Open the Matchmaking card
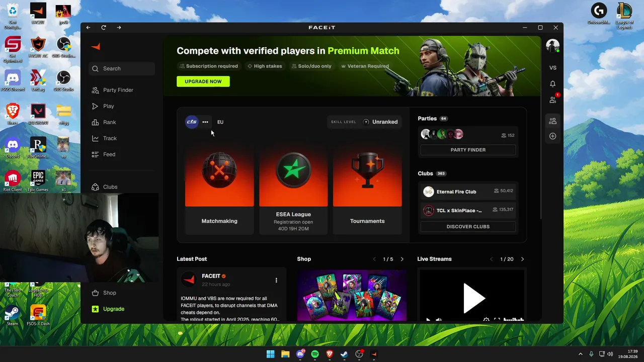This screenshot has width=644, height=362. tap(219, 190)
